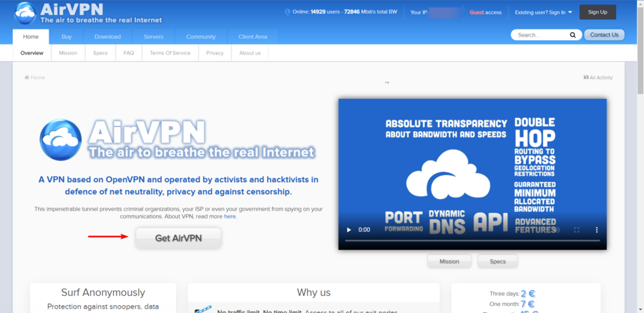The image size is (644, 313).
Task: Follow the 'here' read more link
Action: (230, 216)
